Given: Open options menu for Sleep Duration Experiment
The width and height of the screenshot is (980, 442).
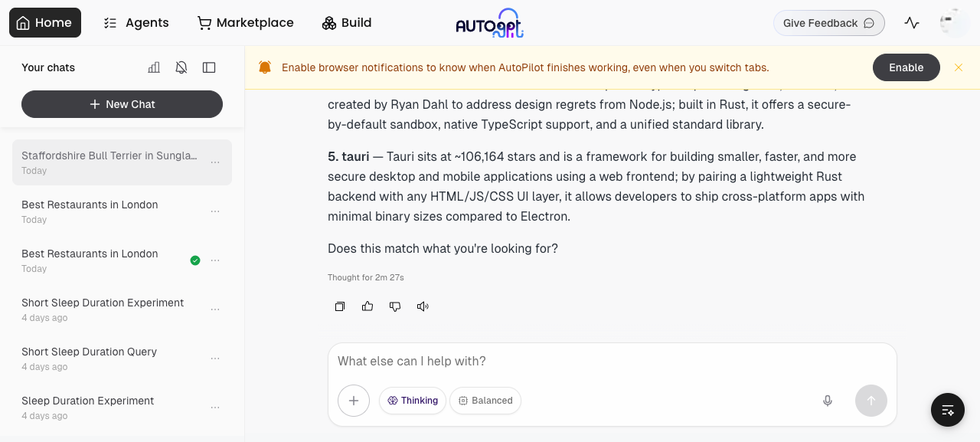Looking at the screenshot, I should 215,408.
